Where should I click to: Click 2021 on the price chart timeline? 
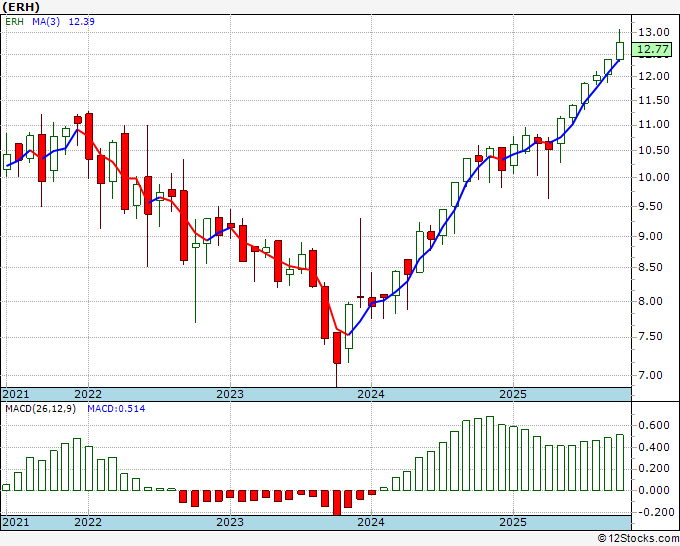coord(16,394)
